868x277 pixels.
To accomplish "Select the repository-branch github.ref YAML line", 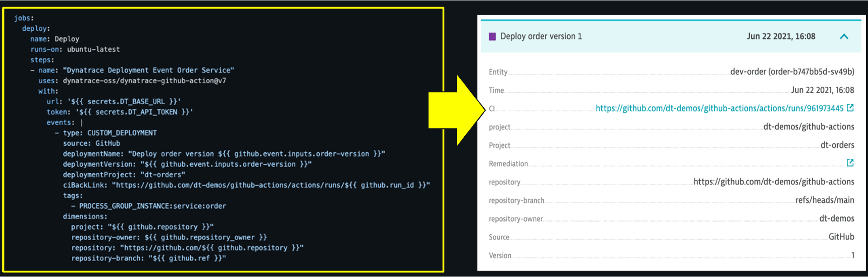I will pos(148,258).
